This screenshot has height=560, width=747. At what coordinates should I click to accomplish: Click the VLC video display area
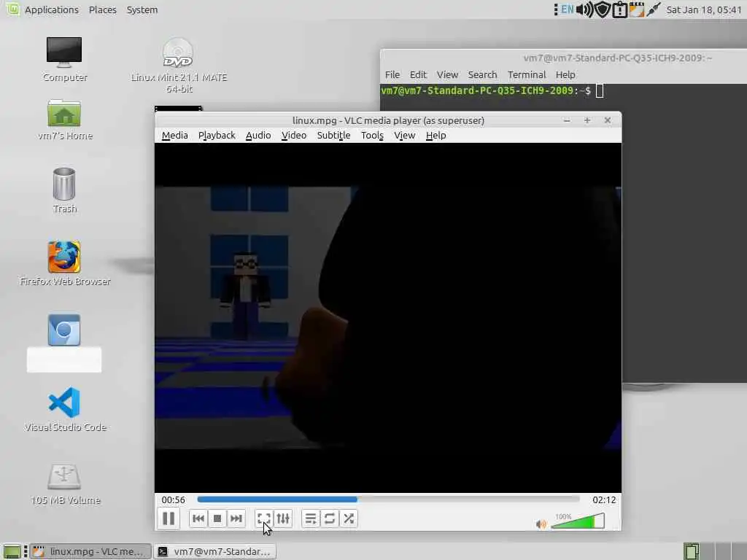coord(388,318)
